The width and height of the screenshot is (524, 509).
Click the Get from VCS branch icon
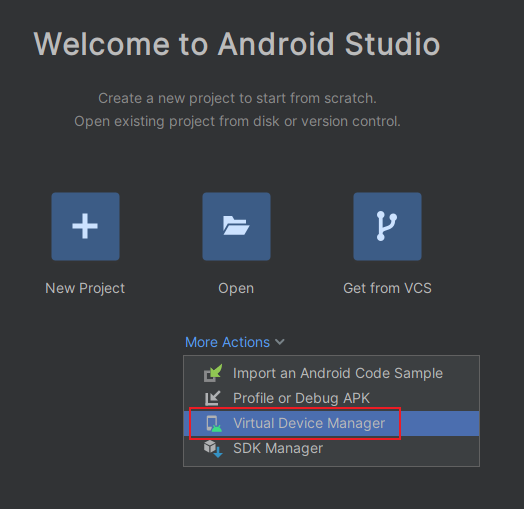pyautogui.click(x=387, y=226)
